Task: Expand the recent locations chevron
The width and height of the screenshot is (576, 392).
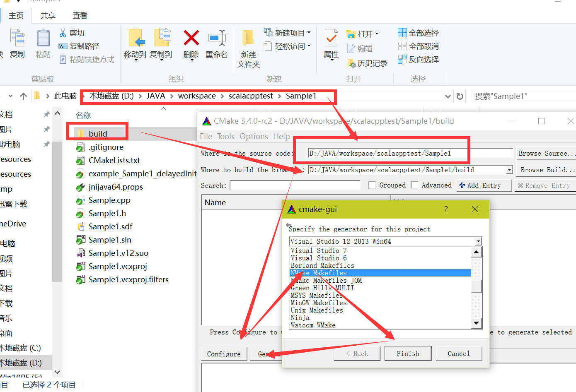Action: pyautogui.click(x=10, y=96)
